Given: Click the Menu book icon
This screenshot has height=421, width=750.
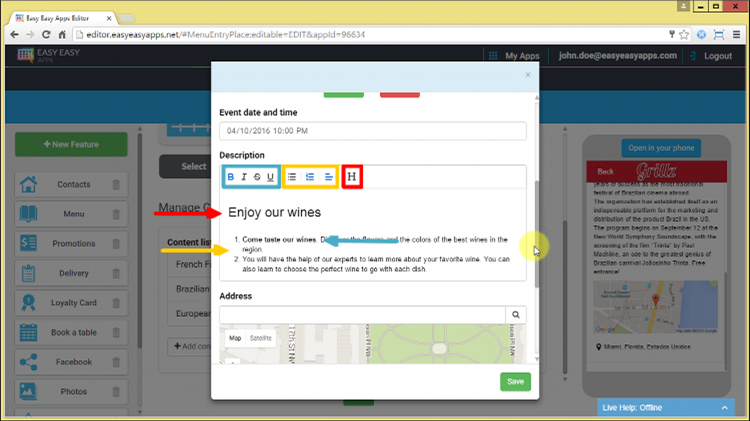Looking at the screenshot, I should click(x=28, y=214).
